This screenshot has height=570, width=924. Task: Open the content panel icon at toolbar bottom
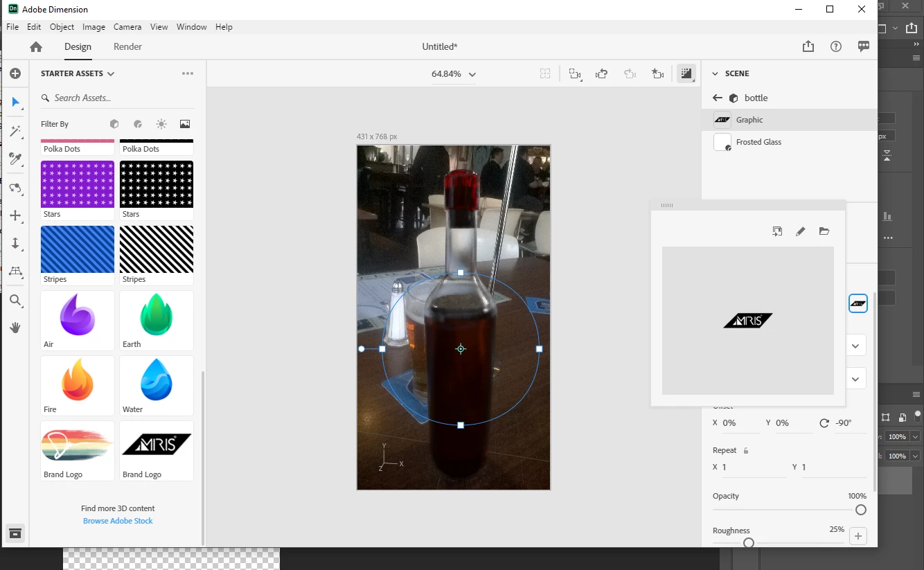[15, 533]
